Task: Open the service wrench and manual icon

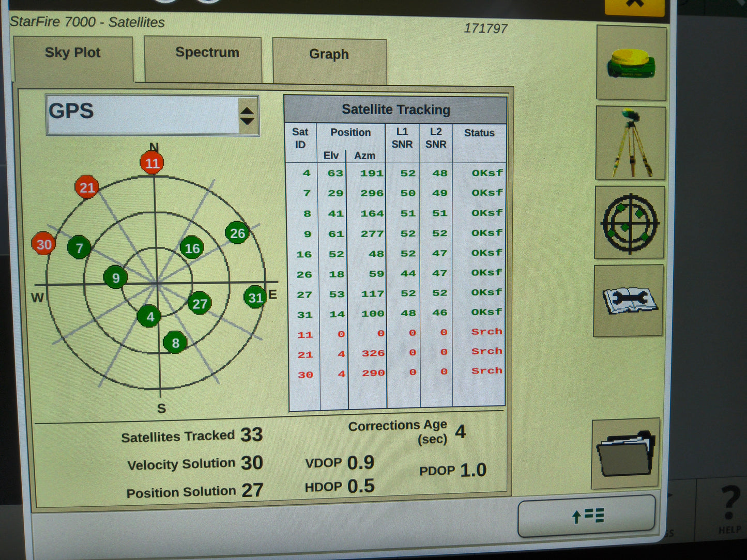Action: click(629, 302)
